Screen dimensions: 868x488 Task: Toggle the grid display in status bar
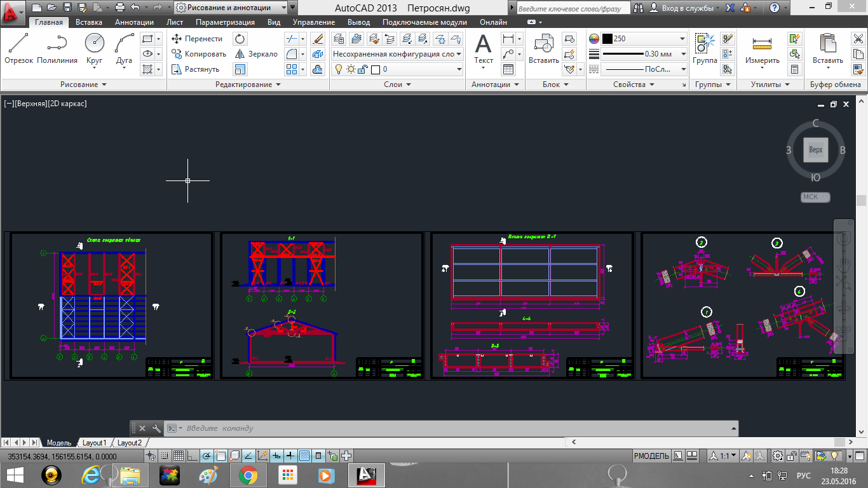179,456
